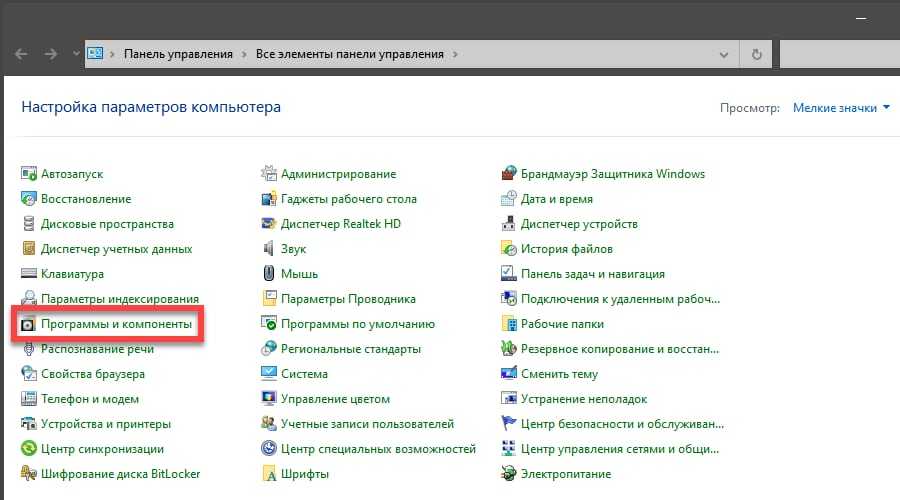
Task: Click the Control Panel search field
Action: pyautogui.click(x=840, y=55)
